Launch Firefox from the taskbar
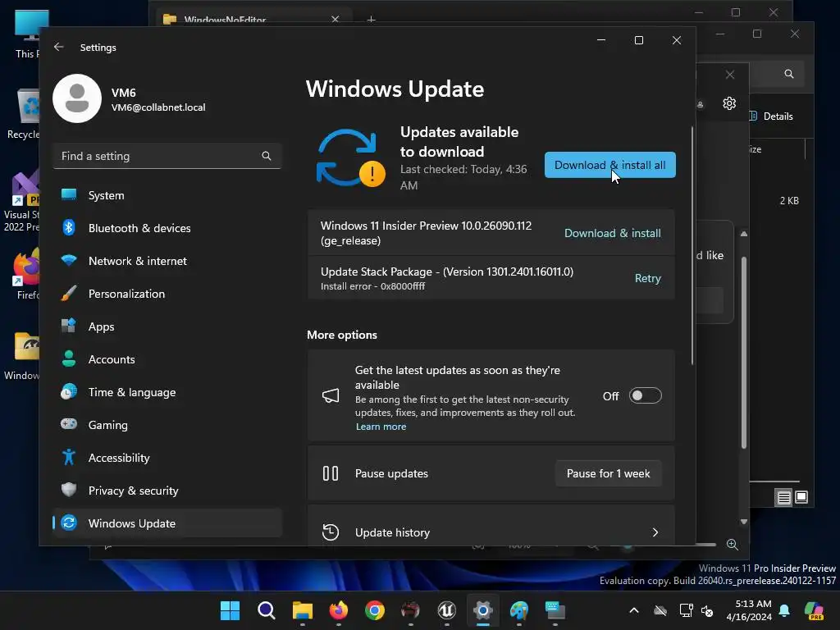Viewport: 840px width, 630px height. coord(339,610)
